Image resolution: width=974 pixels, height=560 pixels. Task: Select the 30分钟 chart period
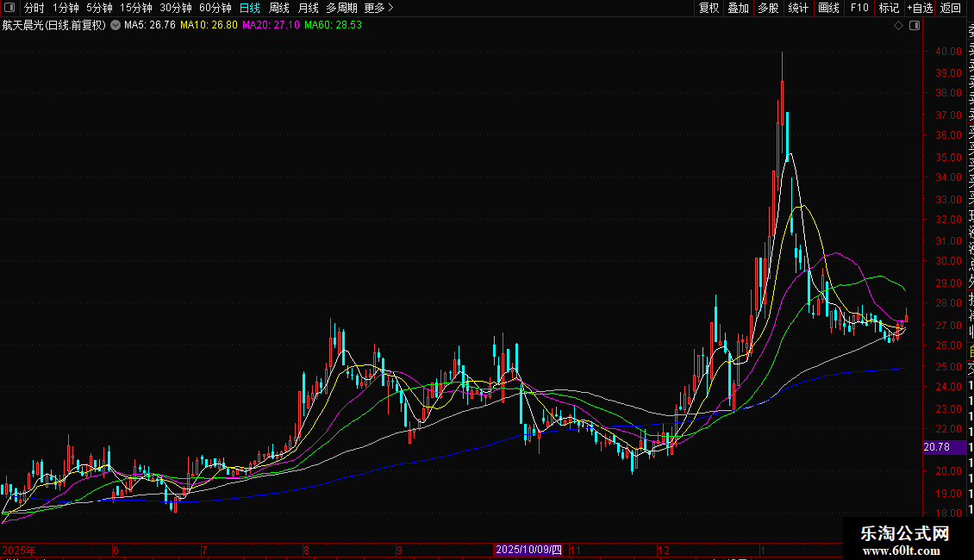click(x=176, y=8)
